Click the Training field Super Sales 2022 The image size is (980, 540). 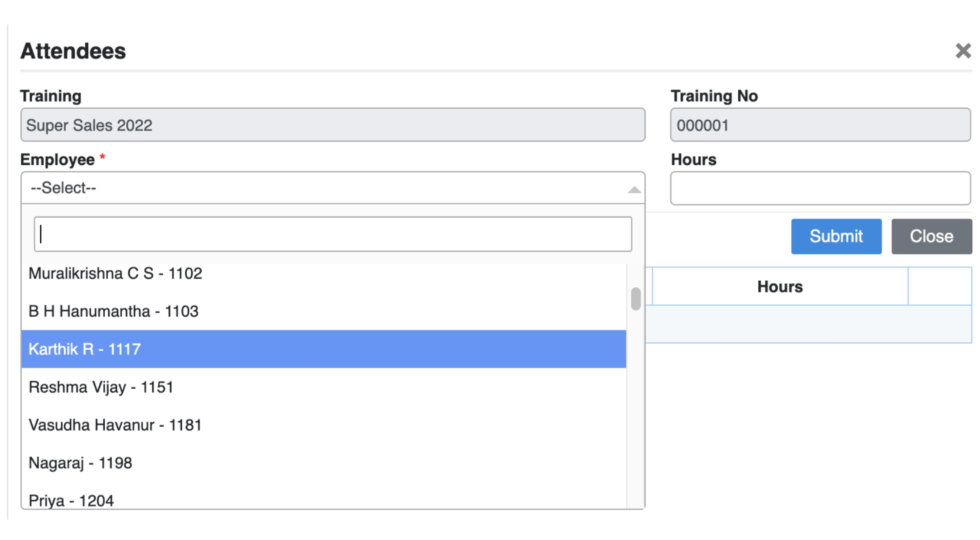(x=333, y=124)
